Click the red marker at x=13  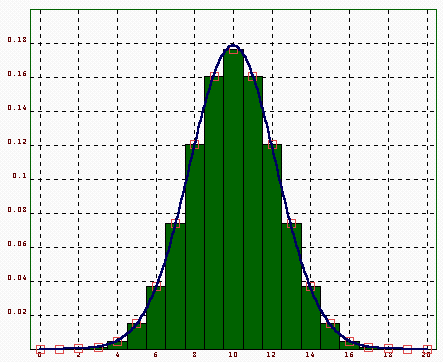coord(291,223)
